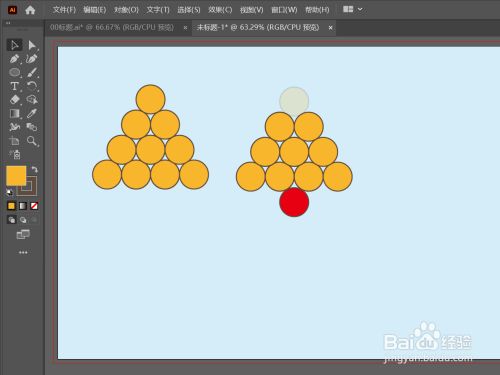The width and height of the screenshot is (500, 375).
Task: Select the Artboard tool
Action: click(14, 141)
